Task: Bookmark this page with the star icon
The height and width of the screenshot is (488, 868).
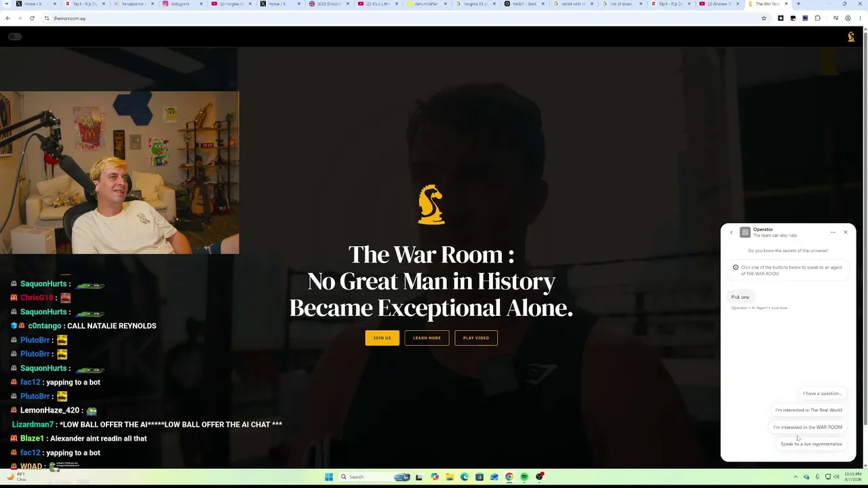Action: [764, 18]
